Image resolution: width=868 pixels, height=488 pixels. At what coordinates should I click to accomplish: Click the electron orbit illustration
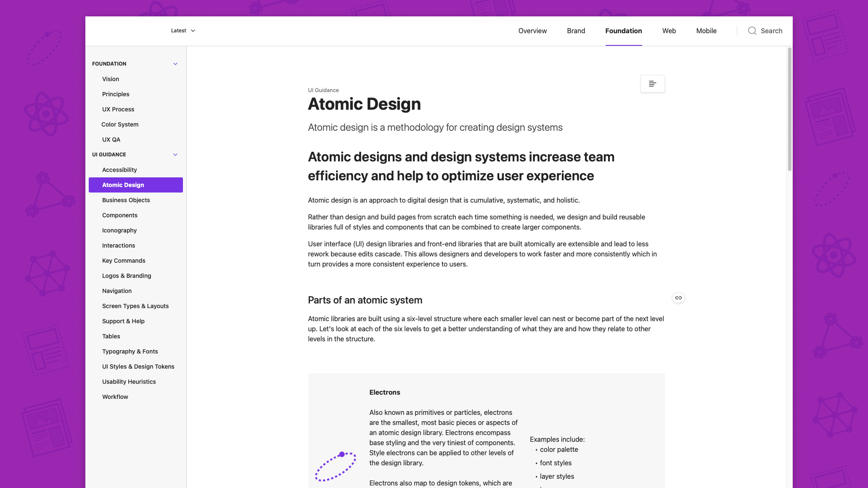[x=336, y=467]
